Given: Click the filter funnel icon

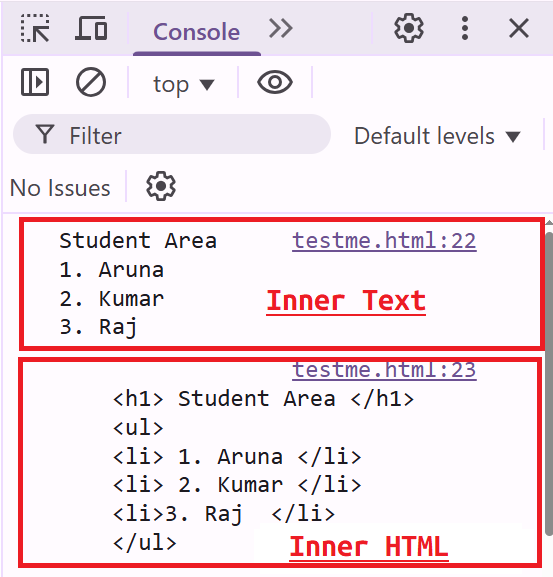Looking at the screenshot, I should [45, 134].
